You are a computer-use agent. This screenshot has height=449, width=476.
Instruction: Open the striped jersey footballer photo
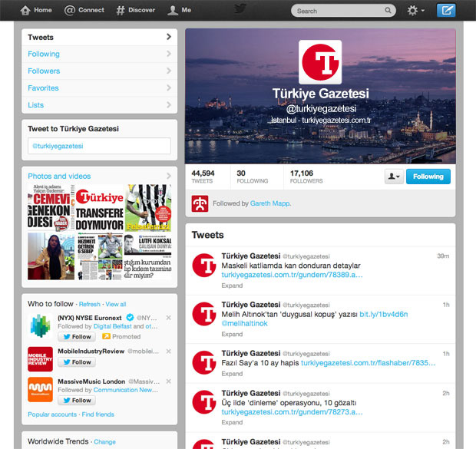(148, 208)
